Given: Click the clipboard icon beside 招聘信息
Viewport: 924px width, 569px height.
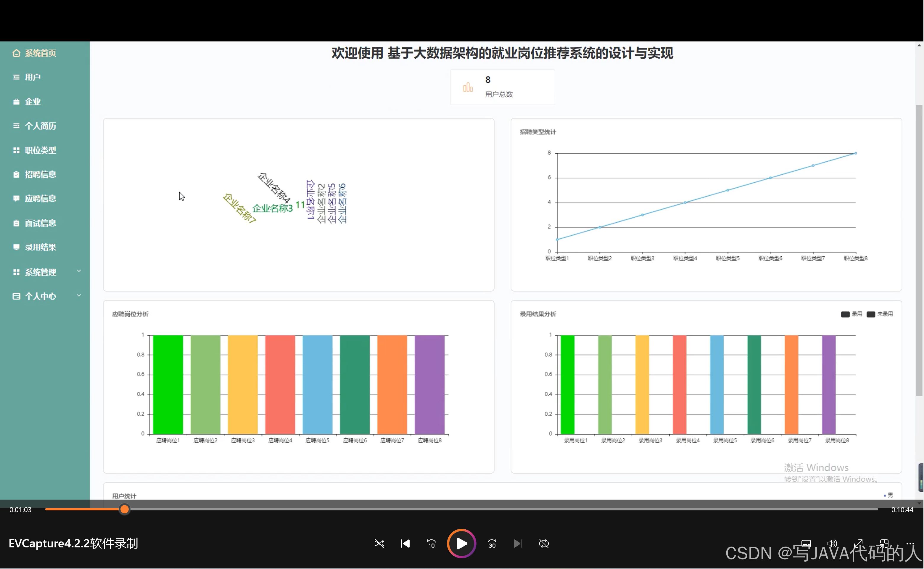Looking at the screenshot, I should (16, 174).
